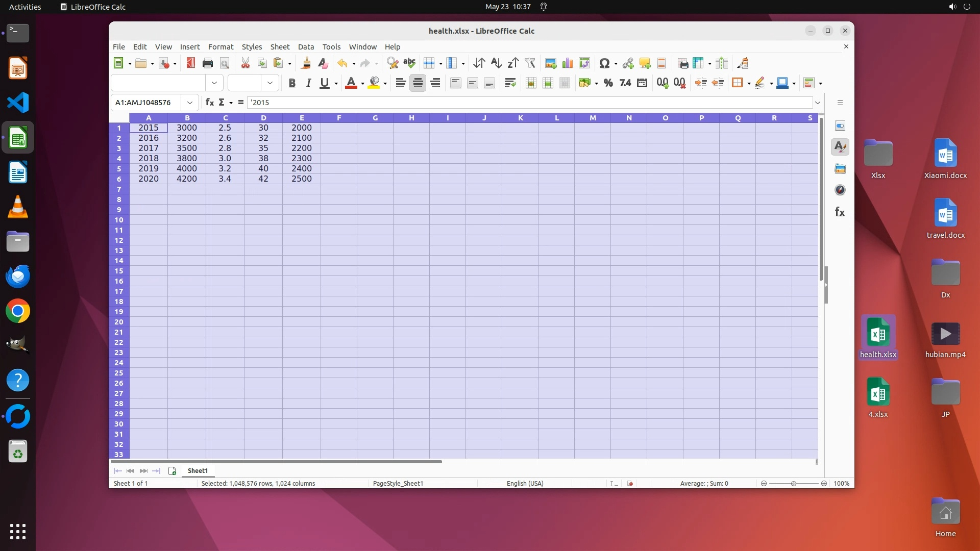The image size is (980, 551).
Task: Click the zoom slider handle in the status bar
Action: pyautogui.click(x=794, y=484)
